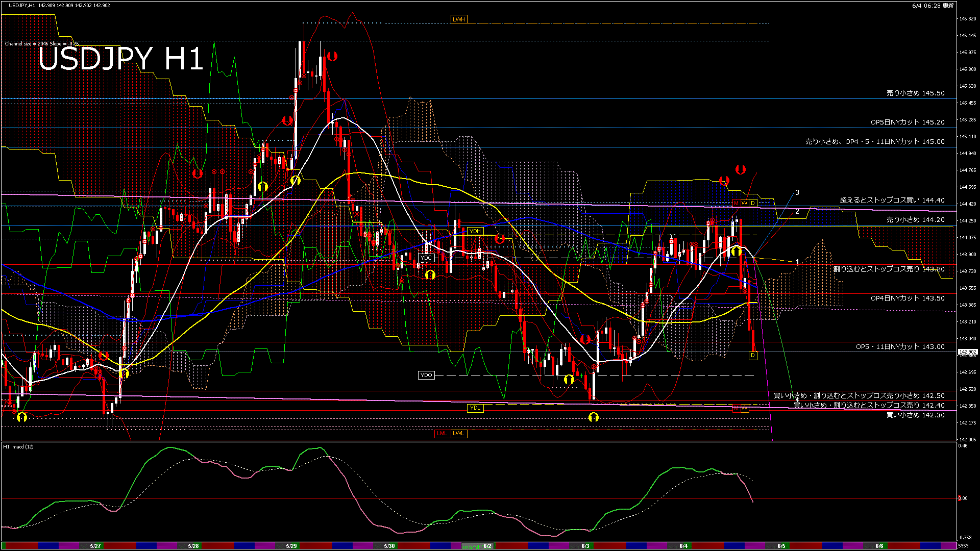The width and height of the screenshot is (980, 551).
Task: Select the topmost red down-arrow at the 5/29 peak
Action: pyautogui.click(x=332, y=56)
